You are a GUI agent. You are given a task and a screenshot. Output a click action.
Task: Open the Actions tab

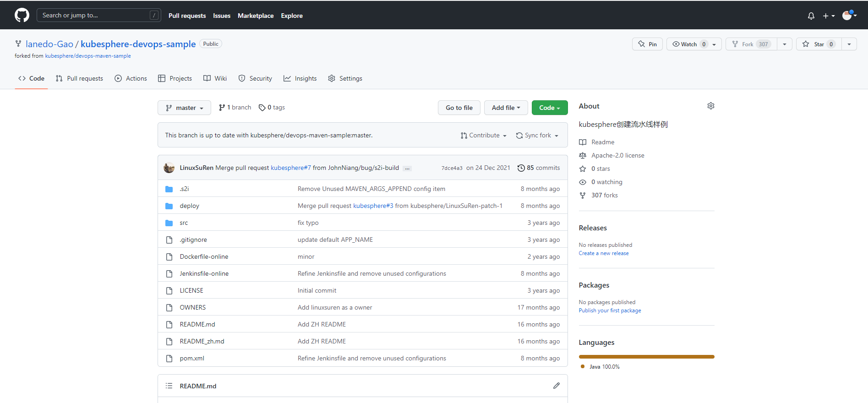coord(131,78)
